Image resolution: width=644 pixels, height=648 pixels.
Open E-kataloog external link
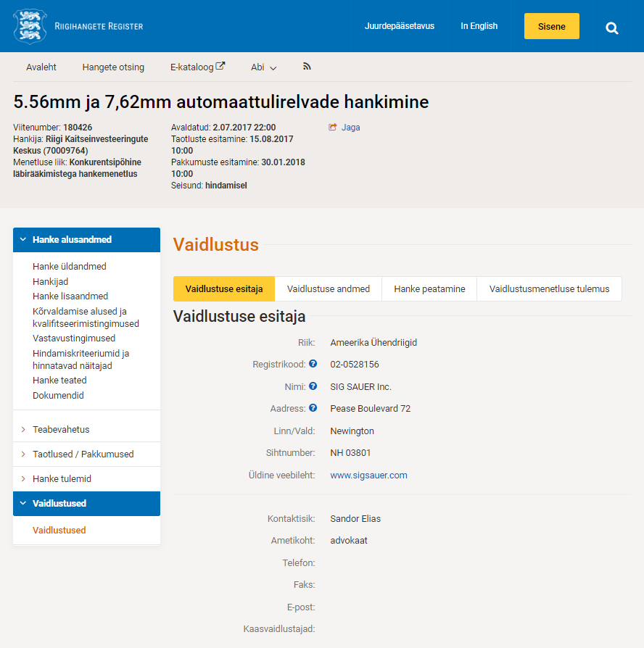pos(197,67)
